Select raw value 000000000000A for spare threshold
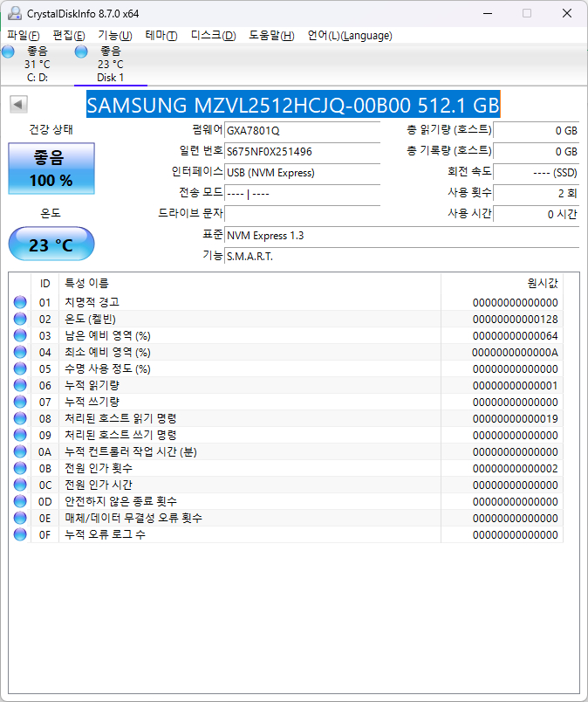588x702 pixels. click(515, 353)
